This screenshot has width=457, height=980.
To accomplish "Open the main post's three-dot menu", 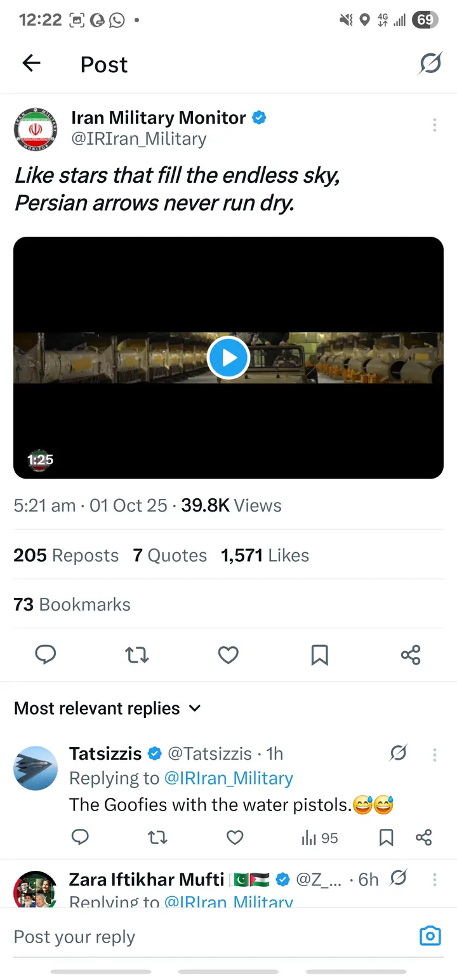I will tap(434, 125).
